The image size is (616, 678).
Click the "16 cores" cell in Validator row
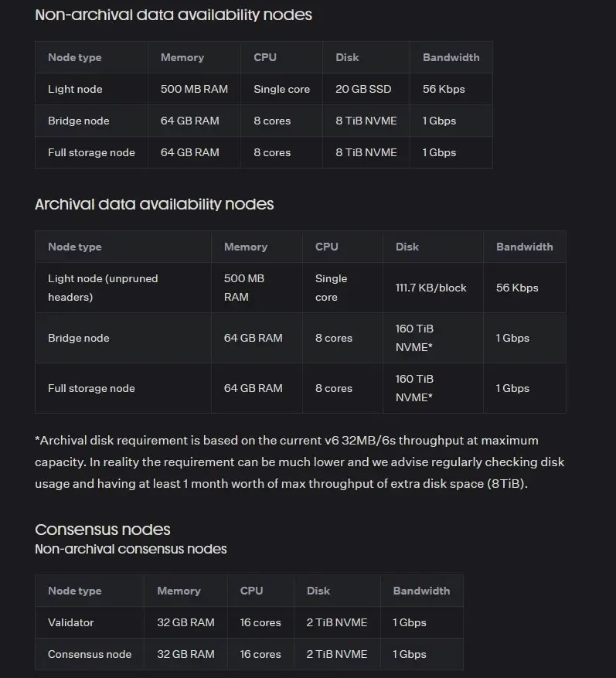260,622
